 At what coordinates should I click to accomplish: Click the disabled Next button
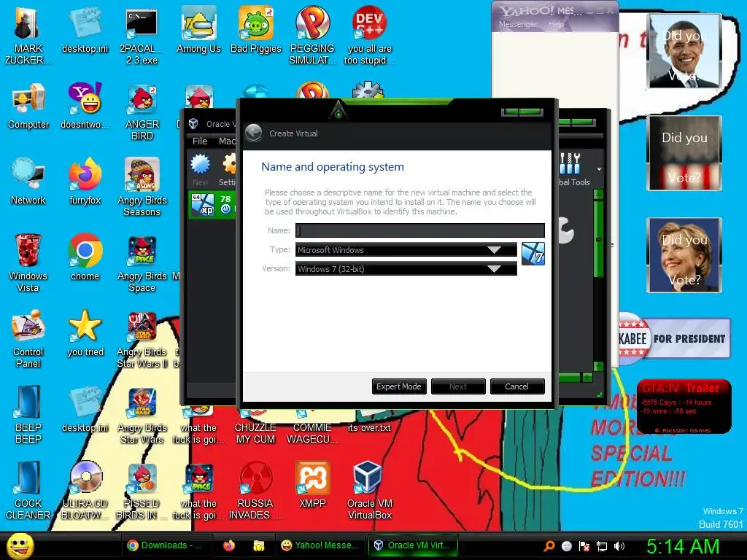coord(458,386)
